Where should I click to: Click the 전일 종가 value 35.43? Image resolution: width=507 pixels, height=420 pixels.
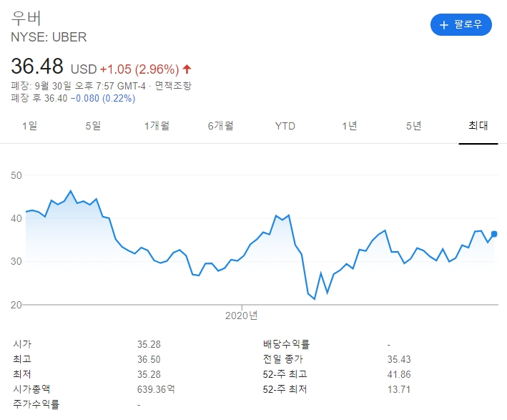click(399, 359)
